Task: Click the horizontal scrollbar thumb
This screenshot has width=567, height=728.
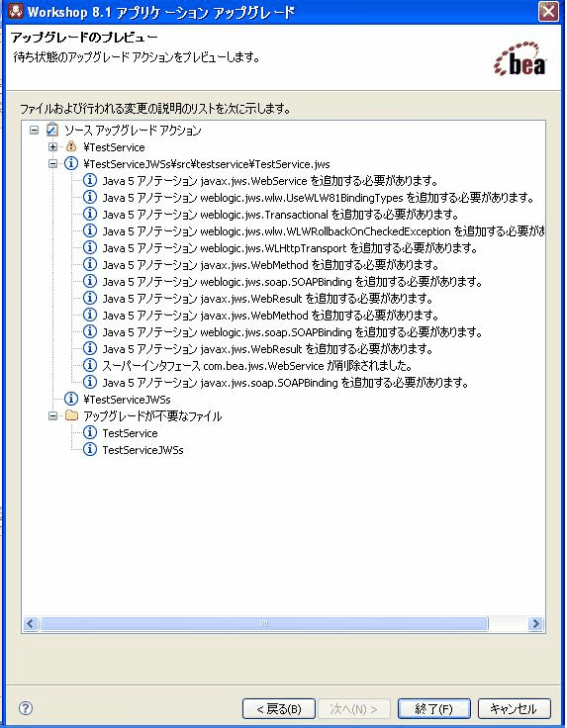Action: coord(264,623)
